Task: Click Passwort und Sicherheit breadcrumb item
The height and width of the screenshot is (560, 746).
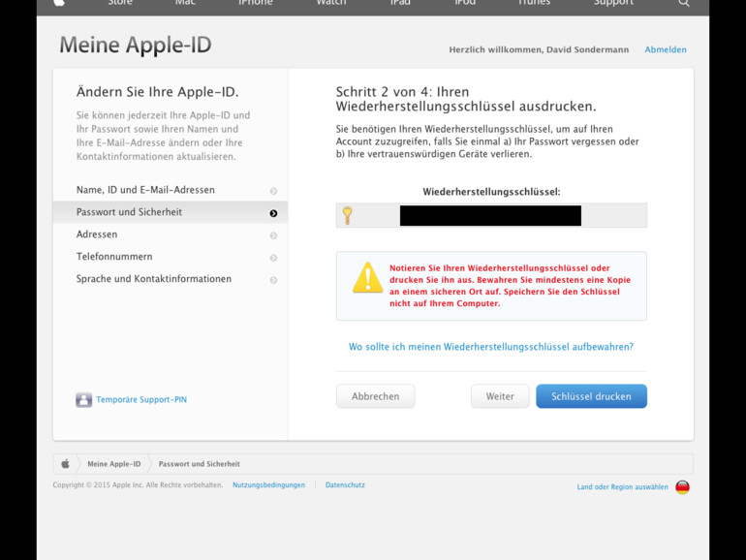Action: pyautogui.click(x=200, y=464)
